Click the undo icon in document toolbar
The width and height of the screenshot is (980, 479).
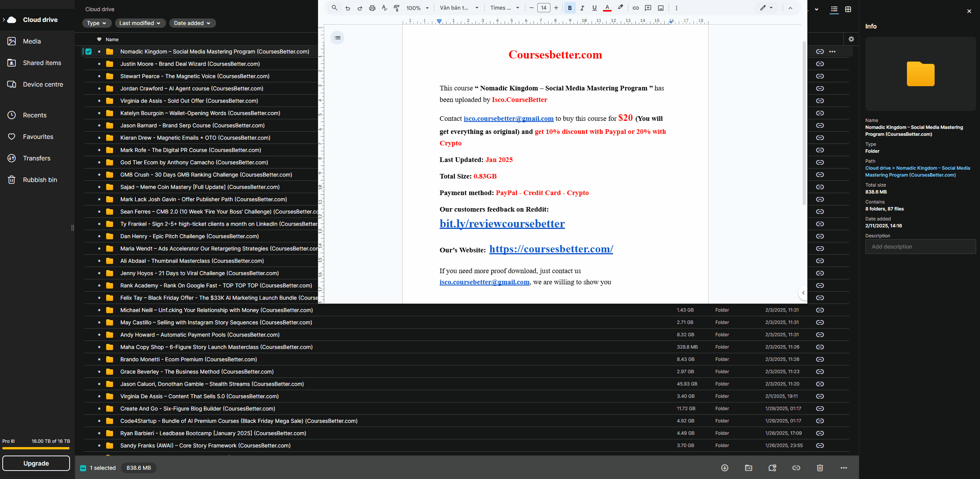click(348, 8)
